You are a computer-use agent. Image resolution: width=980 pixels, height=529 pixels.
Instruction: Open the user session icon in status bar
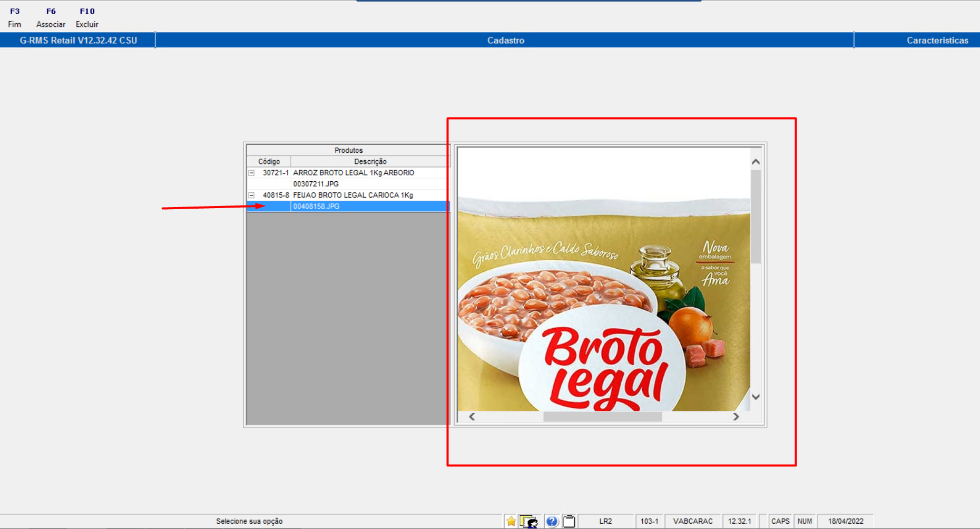529,521
